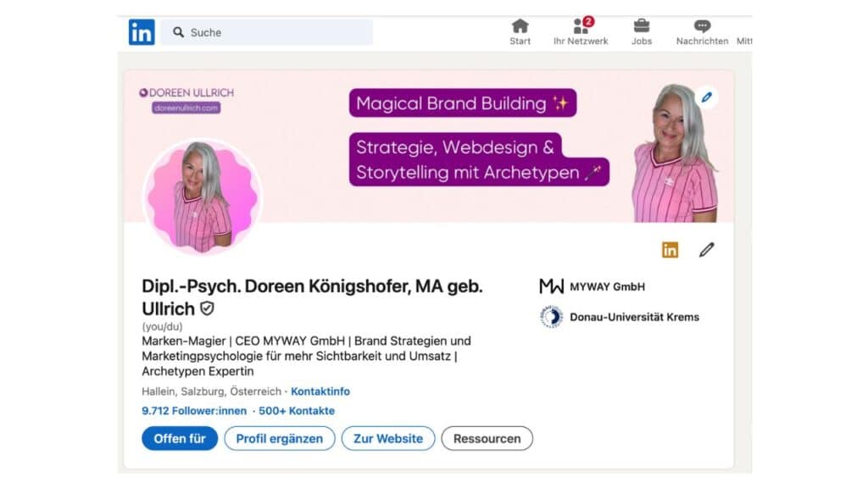Click the location text Hallein, Salzburg, Österreich

(211, 391)
